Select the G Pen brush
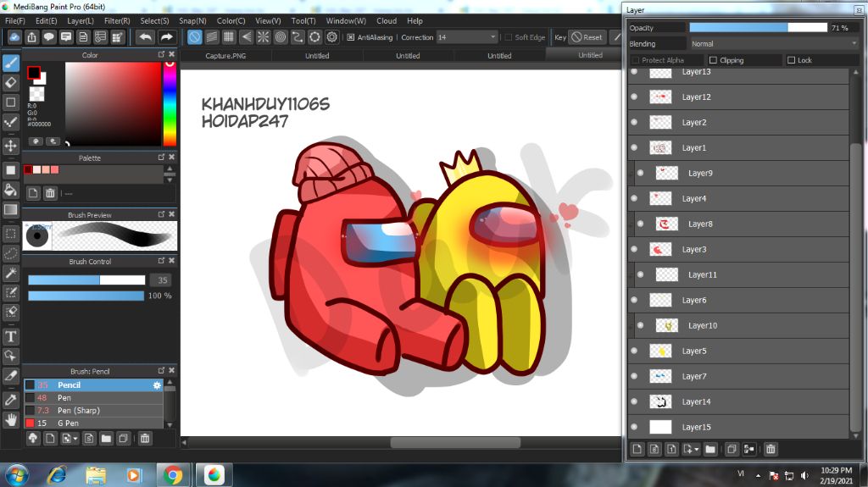This screenshot has height=487, width=868. 93,423
